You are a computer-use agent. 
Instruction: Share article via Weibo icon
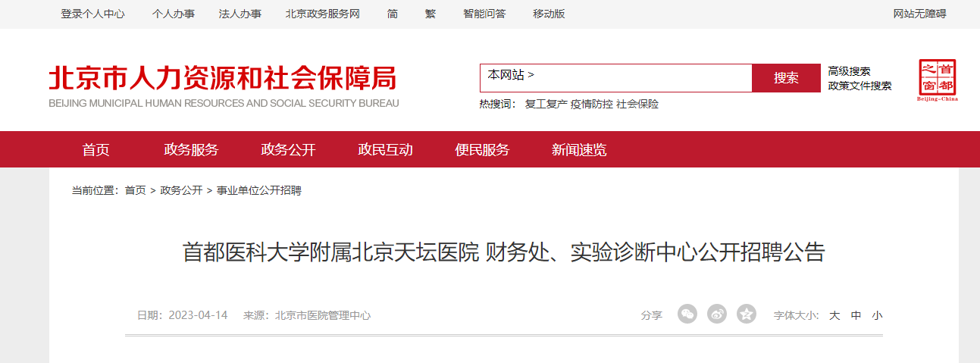717,314
